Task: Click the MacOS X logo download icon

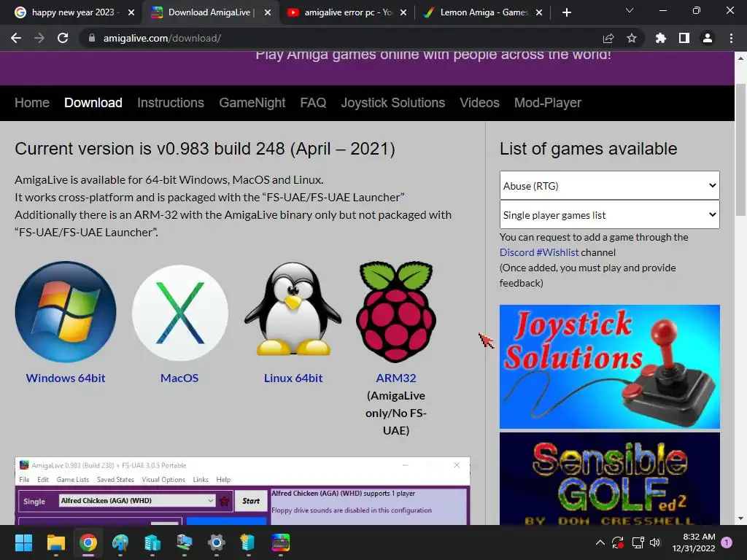Action: (179, 312)
